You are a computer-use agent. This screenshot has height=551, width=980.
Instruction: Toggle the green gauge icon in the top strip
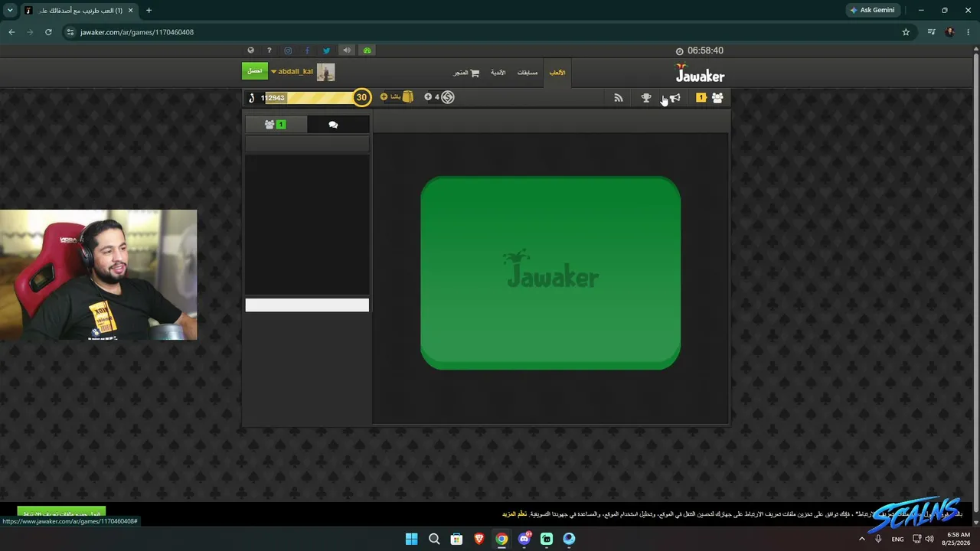(367, 51)
